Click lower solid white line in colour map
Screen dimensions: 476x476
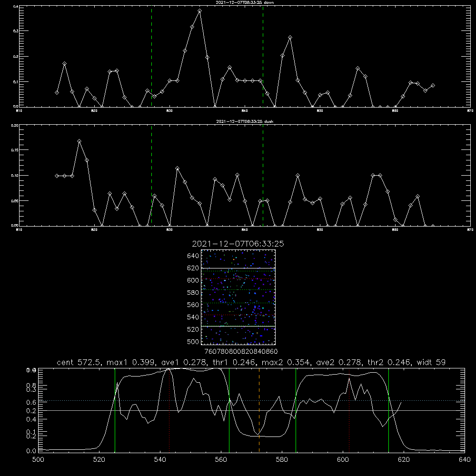[238, 326]
